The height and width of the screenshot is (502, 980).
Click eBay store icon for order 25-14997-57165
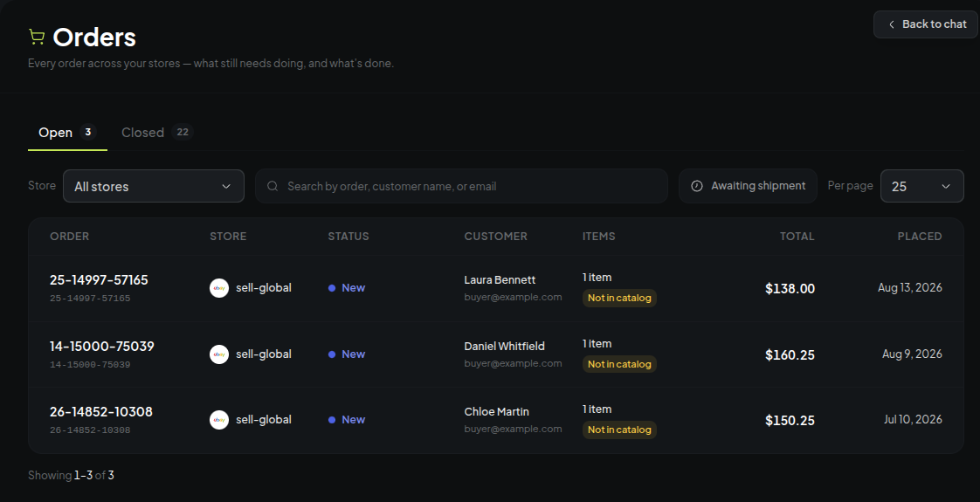218,288
